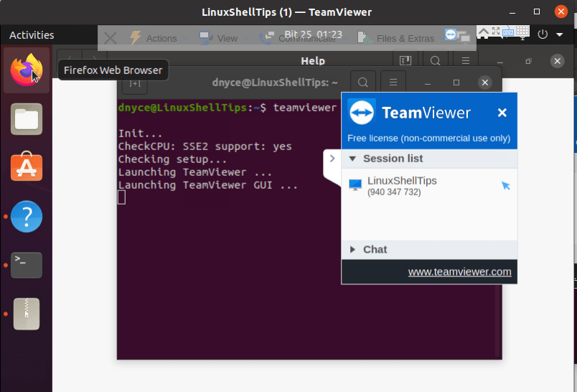Open the hamburger menu in Help window
Screen dimensions: 577x392
(466, 60)
